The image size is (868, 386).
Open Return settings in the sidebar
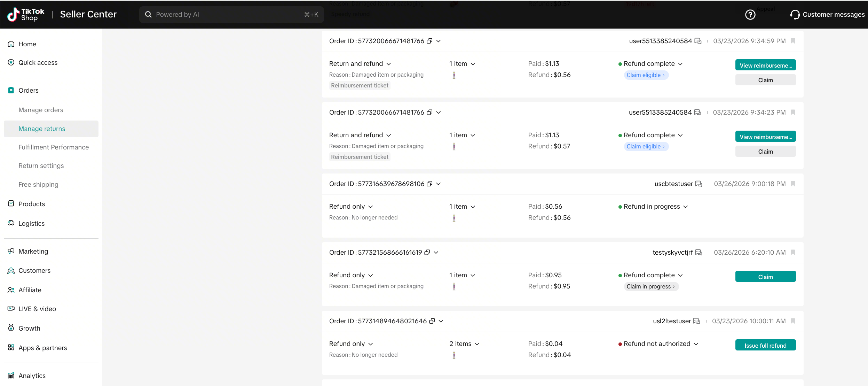[41, 166]
